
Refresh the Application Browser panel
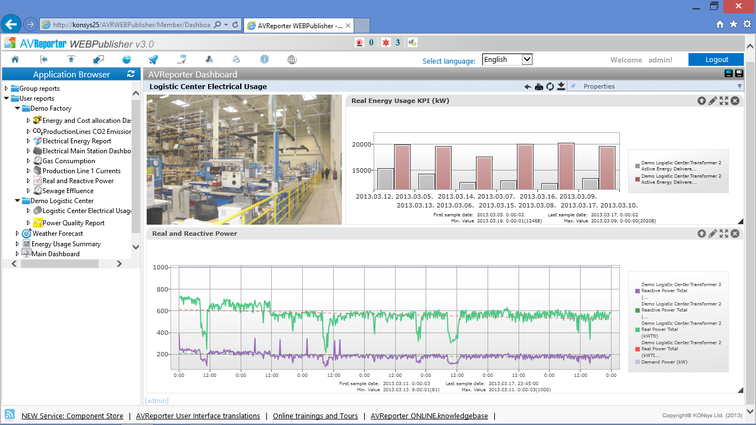[x=131, y=74]
